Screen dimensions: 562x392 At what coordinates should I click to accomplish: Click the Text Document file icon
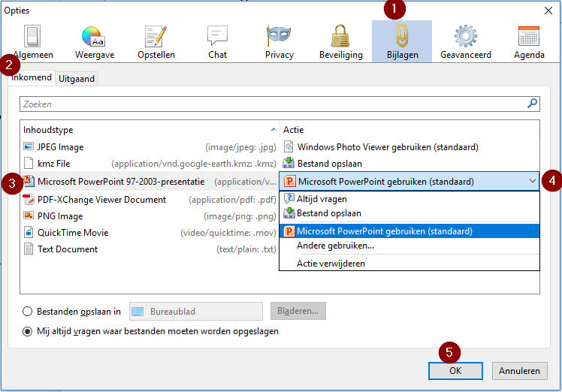tap(29, 249)
